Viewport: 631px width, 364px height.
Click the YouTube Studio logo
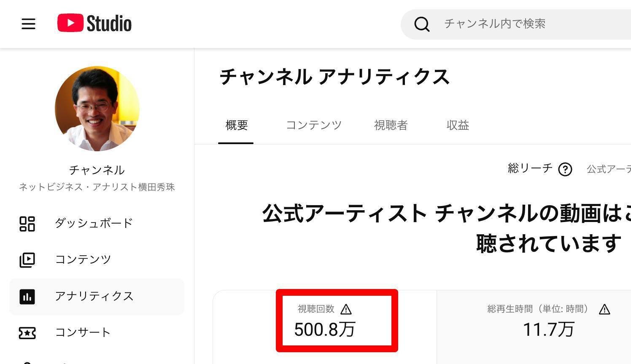pyautogui.click(x=94, y=23)
